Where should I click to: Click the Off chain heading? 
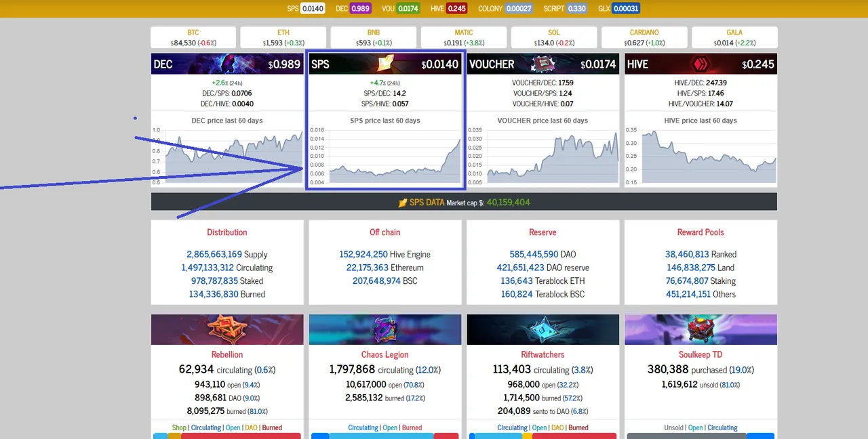(385, 232)
